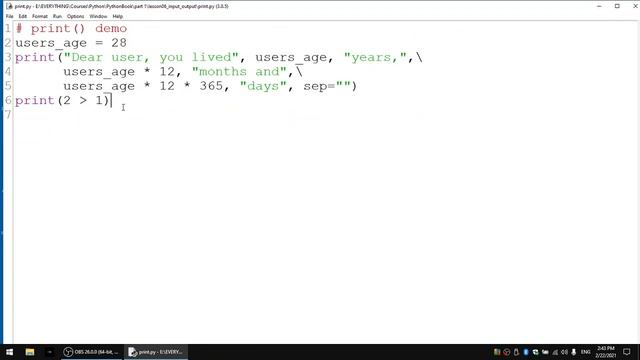640x360 pixels.
Task: Click the microphone tray icon
Action: pos(574,352)
